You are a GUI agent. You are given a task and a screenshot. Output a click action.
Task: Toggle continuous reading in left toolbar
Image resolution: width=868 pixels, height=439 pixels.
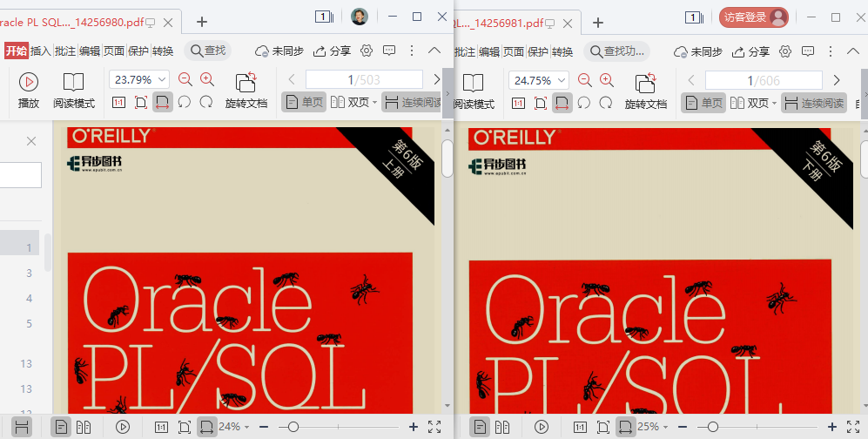point(412,103)
